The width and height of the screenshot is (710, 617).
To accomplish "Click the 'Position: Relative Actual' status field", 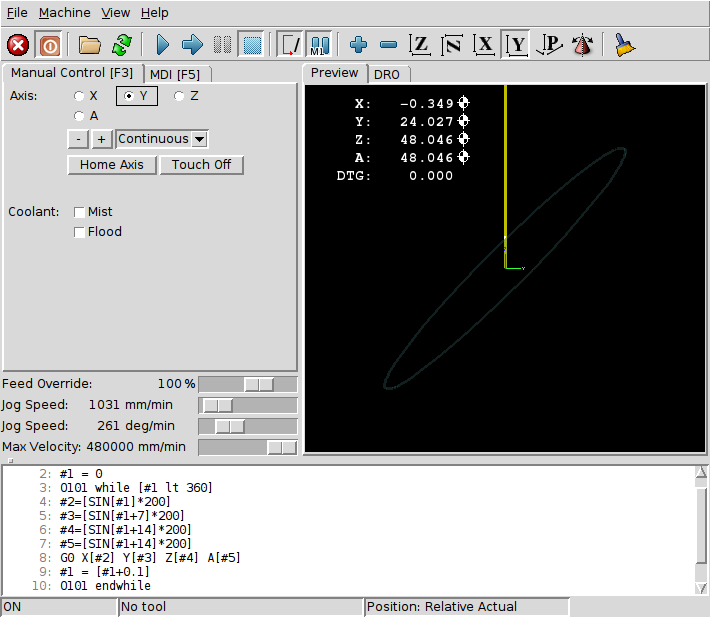I will point(466,607).
